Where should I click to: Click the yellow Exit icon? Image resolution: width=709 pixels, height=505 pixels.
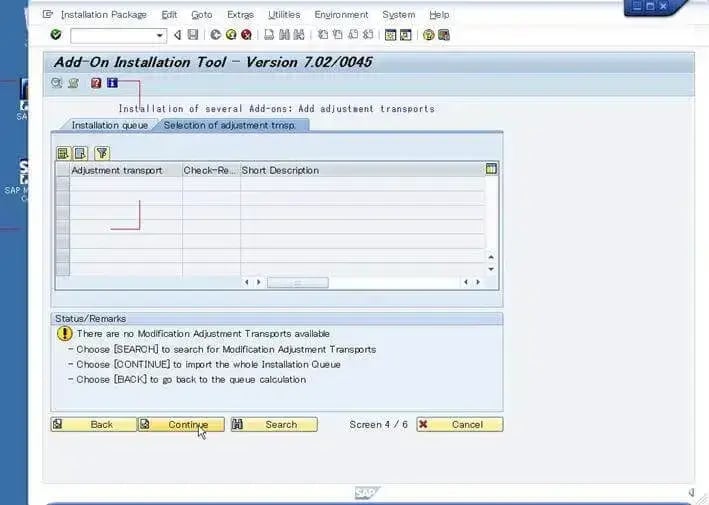(231, 35)
